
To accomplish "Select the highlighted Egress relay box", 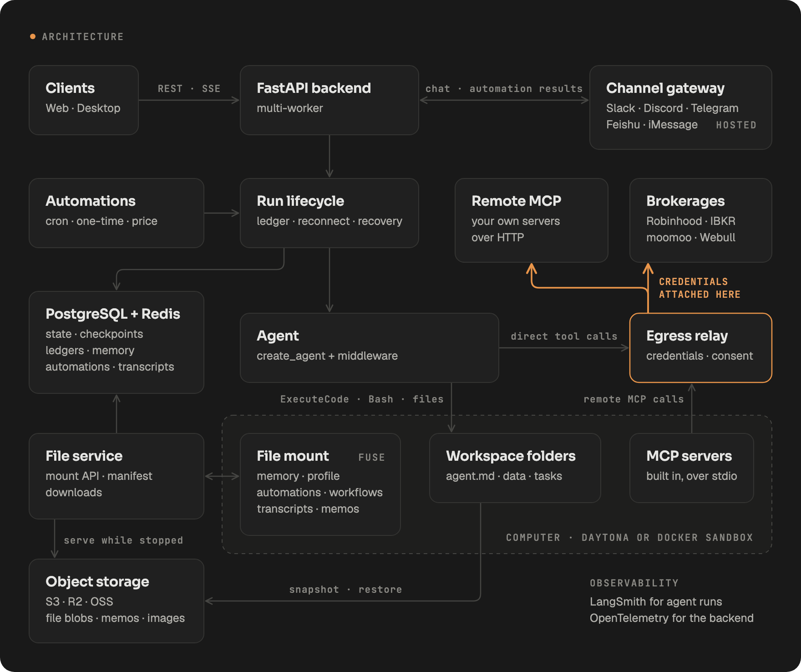I will [x=701, y=348].
